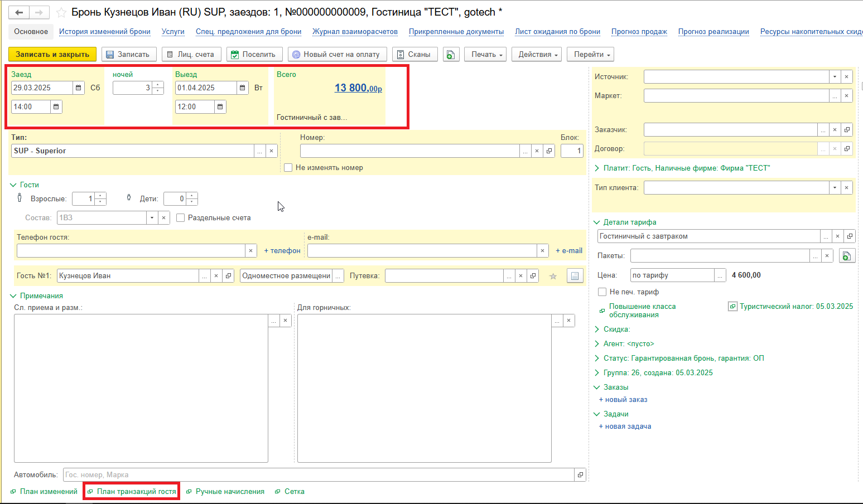This screenshot has width=863, height=504.
Task: Open Прогноз продаж tab
Action: click(639, 31)
